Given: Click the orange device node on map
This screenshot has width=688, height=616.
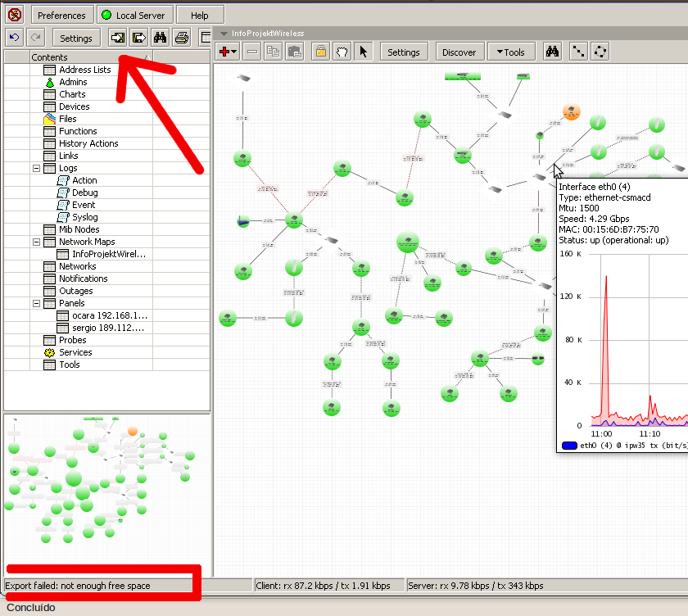Looking at the screenshot, I should pyautogui.click(x=572, y=112).
